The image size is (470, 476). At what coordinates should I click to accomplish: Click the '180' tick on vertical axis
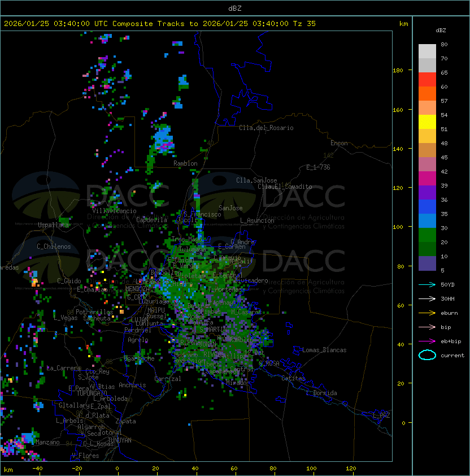coord(398,71)
